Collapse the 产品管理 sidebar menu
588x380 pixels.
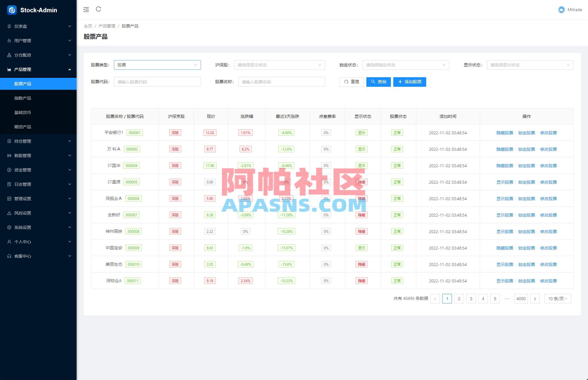point(38,69)
